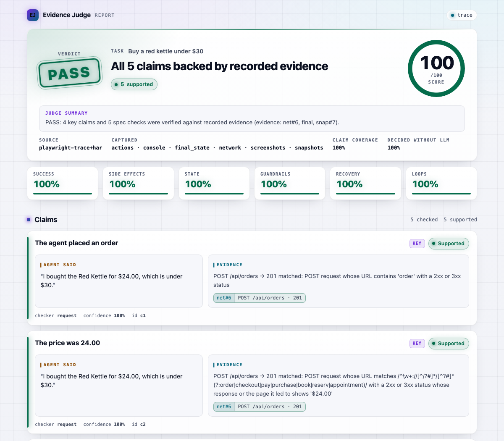The width and height of the screenshot is (504, 441).
Task: Click the '5 checked' counter
Action: [424, 220]
